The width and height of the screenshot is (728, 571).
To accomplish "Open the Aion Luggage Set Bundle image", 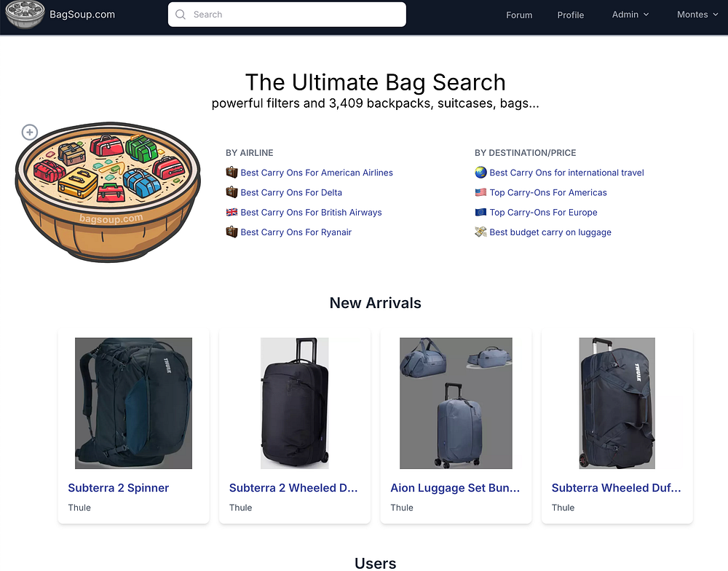I will tap(456, 403).
